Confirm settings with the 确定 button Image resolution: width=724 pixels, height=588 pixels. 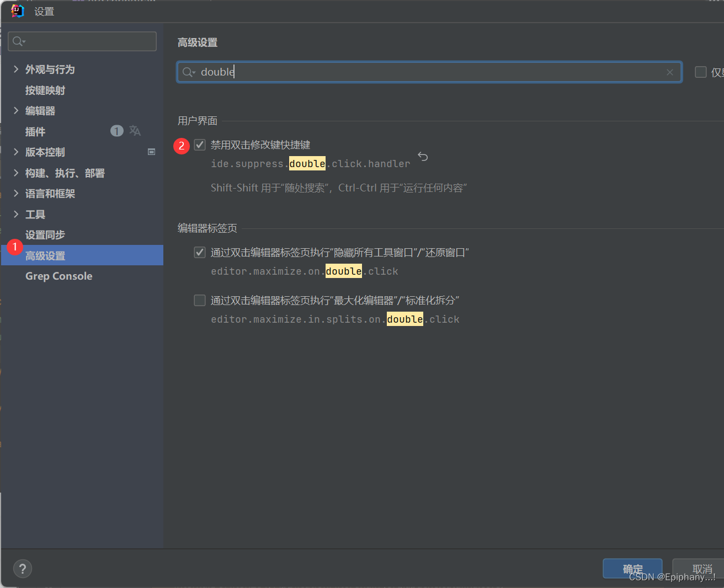[x=632, y=569]
